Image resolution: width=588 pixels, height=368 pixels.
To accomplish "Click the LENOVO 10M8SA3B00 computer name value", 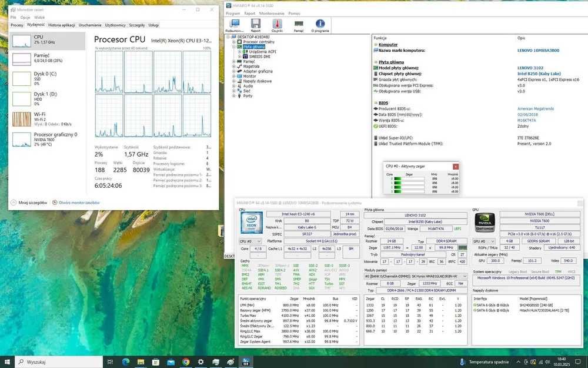I will pos(538,50).
